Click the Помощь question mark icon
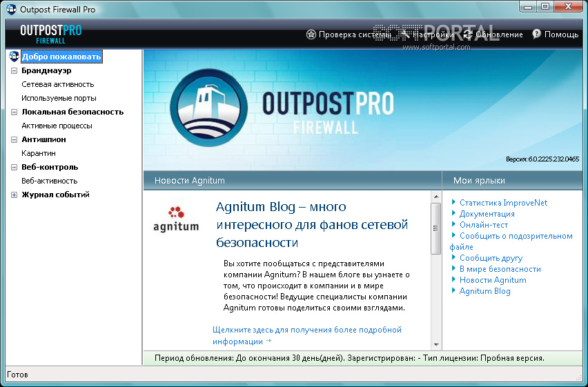 tap(537, 34)
